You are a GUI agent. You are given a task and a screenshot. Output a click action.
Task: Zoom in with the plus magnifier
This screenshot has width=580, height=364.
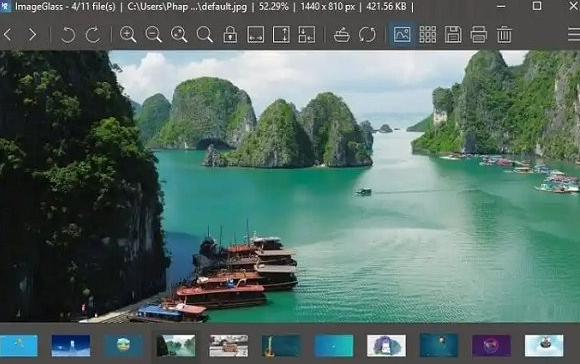tap(128, 35)
